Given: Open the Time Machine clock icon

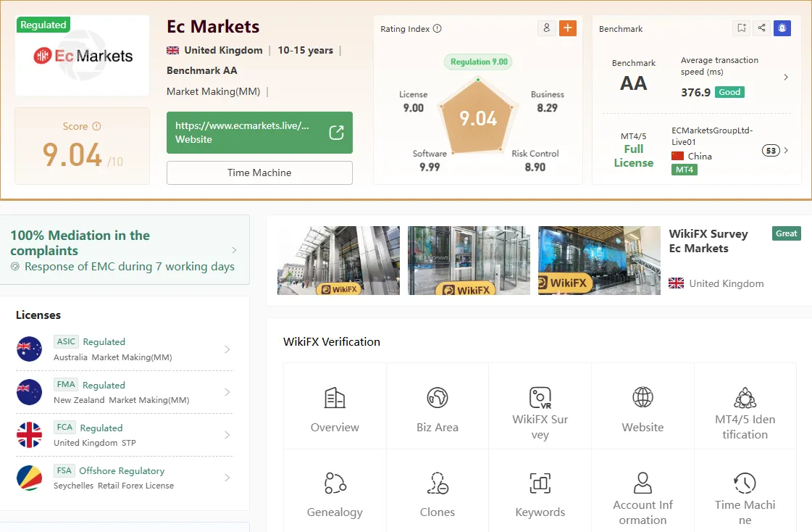Looking at the screenshot, I should coord(745,483).
